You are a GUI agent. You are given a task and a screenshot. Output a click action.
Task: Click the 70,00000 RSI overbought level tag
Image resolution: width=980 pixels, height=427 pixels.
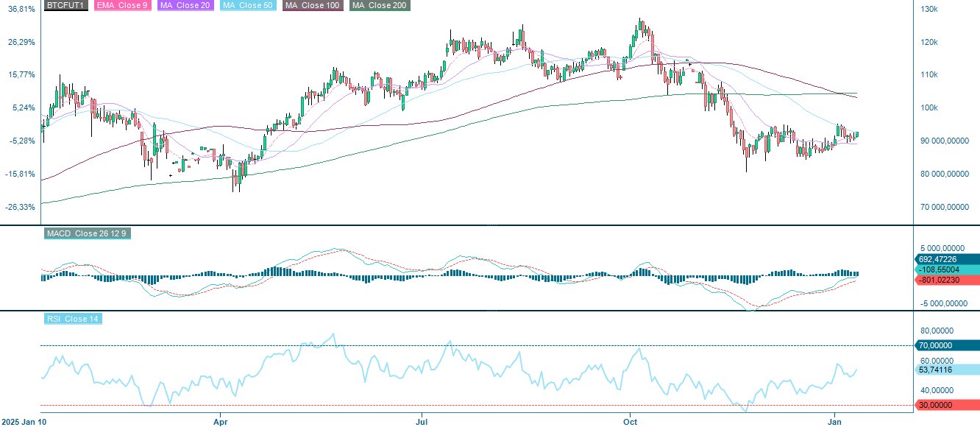point(947,345)
